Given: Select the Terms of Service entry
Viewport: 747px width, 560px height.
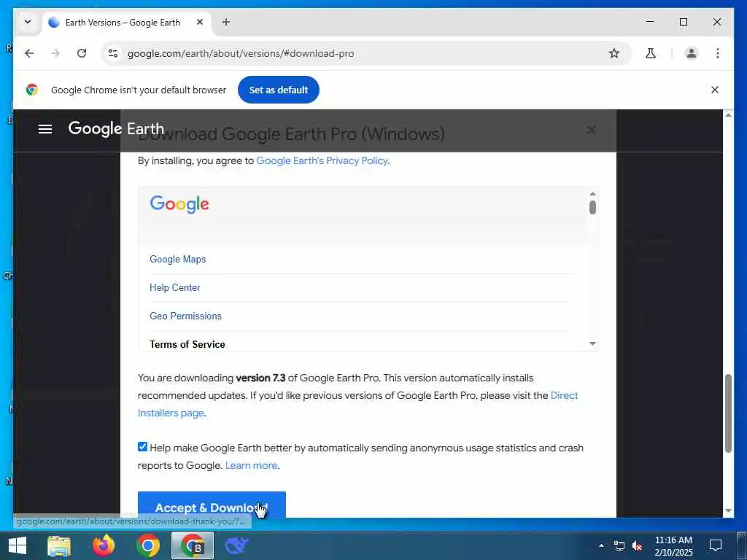Looking at the screenshot, I should coord(187,344).
